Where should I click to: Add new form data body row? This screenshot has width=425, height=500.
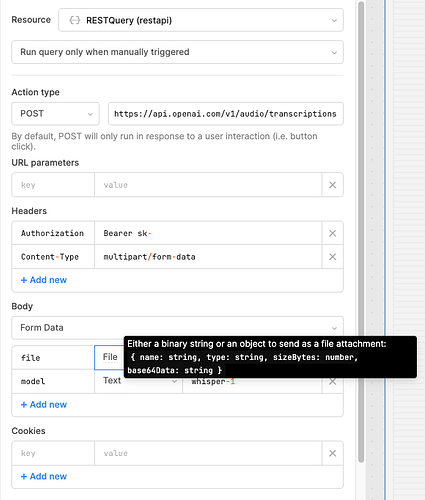click(x=44, y=405)
